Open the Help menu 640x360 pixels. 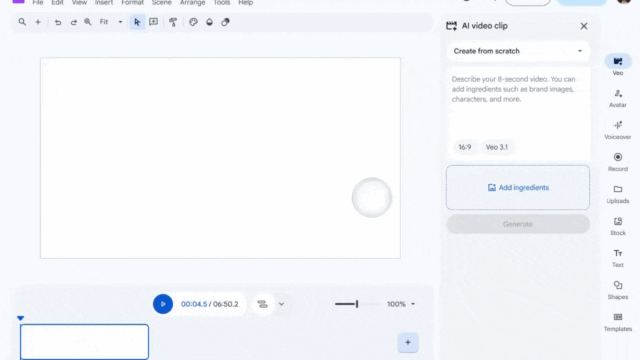pyautogui.click(x=245, y=2)
